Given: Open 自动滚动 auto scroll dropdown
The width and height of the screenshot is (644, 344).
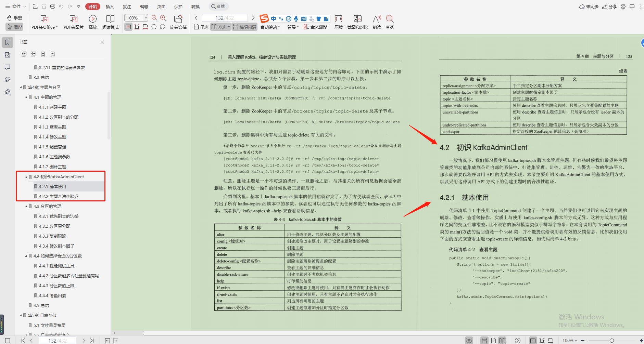Looking at the screenshot, I should (270, 27).
